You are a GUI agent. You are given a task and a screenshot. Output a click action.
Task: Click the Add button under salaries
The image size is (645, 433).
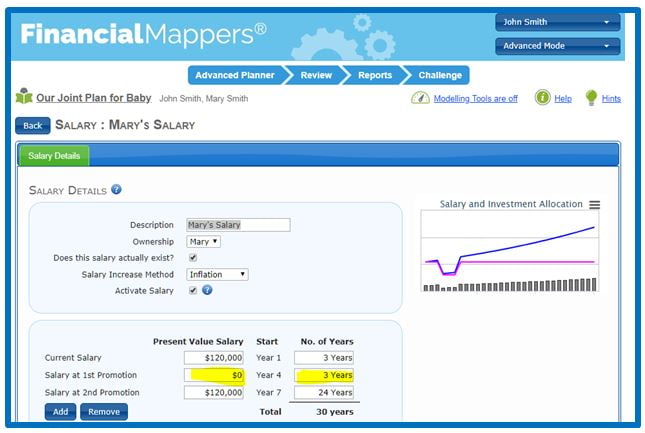coord(60,411)
